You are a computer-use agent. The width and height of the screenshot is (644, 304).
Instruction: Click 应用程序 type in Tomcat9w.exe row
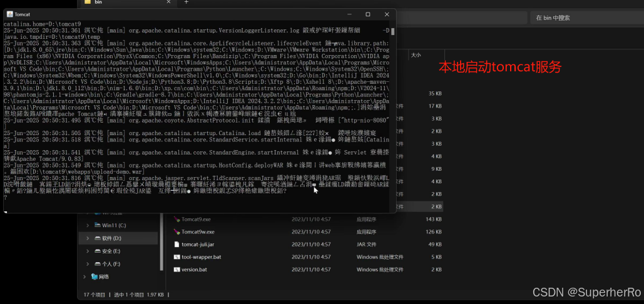(x=365, y=232)
